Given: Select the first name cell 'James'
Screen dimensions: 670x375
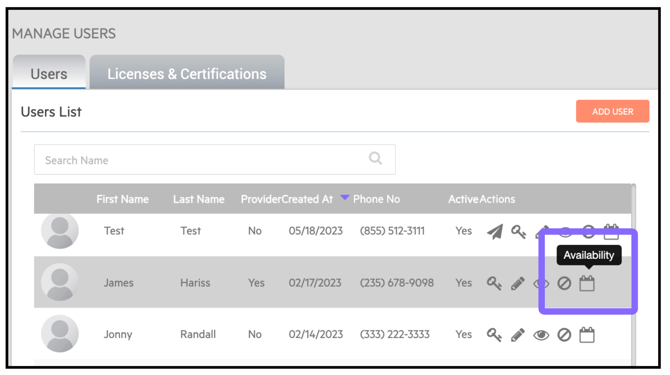Looking at the screenshot, I should (x=119, y=283).
